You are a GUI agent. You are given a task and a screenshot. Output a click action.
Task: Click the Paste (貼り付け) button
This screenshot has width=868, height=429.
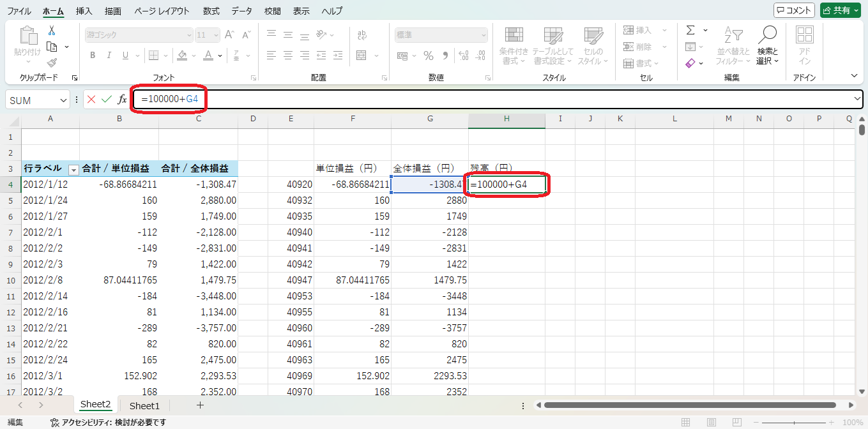pos(27,45)
